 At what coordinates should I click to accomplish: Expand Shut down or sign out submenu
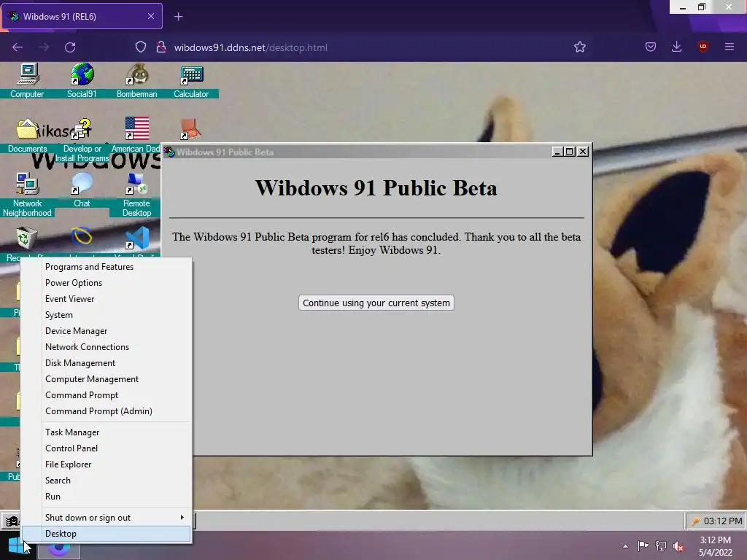pyautogui.click(x=106, y=518)
